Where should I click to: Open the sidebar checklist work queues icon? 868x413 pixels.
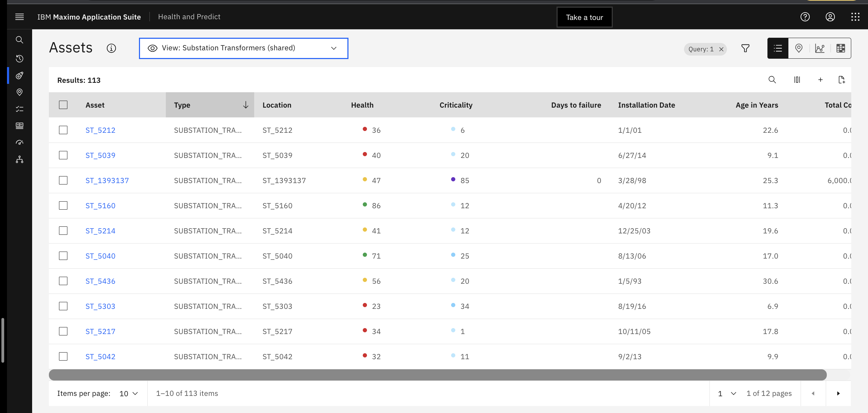pyautogui.click(x=20, y=109)
